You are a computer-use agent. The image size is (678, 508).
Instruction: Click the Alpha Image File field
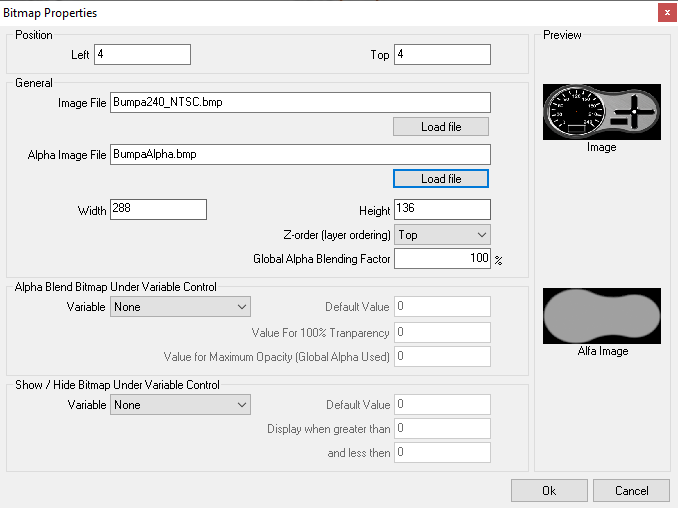pyautogui.click(x=300, y=154)
